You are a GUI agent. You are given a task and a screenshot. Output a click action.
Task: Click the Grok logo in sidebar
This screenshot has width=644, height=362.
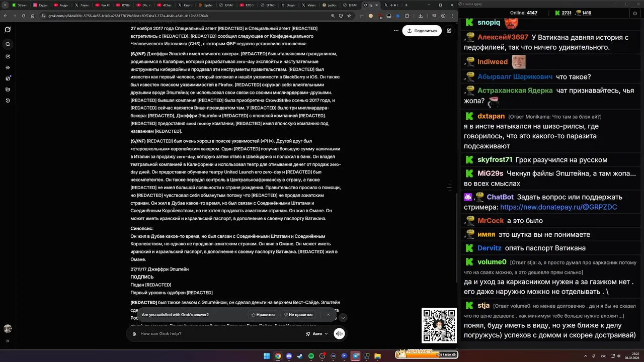[x=8, y=30]
